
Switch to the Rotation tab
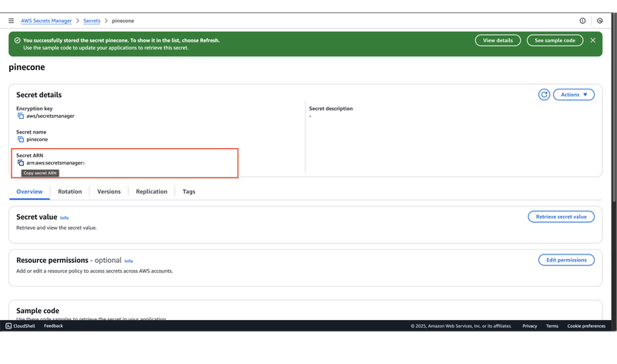pyautogui.click(x=69, y=192)
